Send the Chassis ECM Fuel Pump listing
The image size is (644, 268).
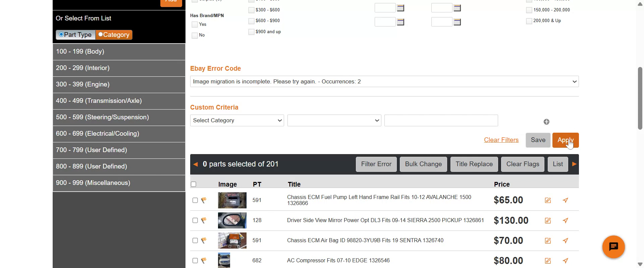pyautogui.click(x=566, y=200)
